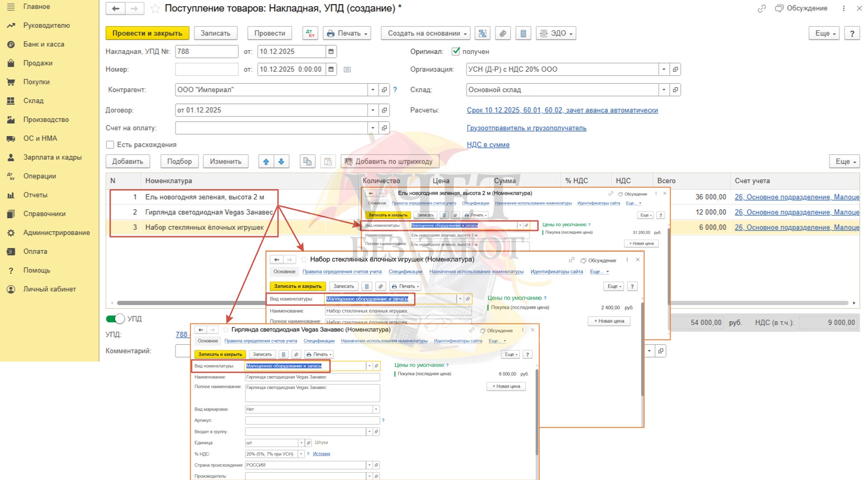Click the Дт/Кт postings icon in toolbar
Screen dimensions: 868x480
coord(310,33)
